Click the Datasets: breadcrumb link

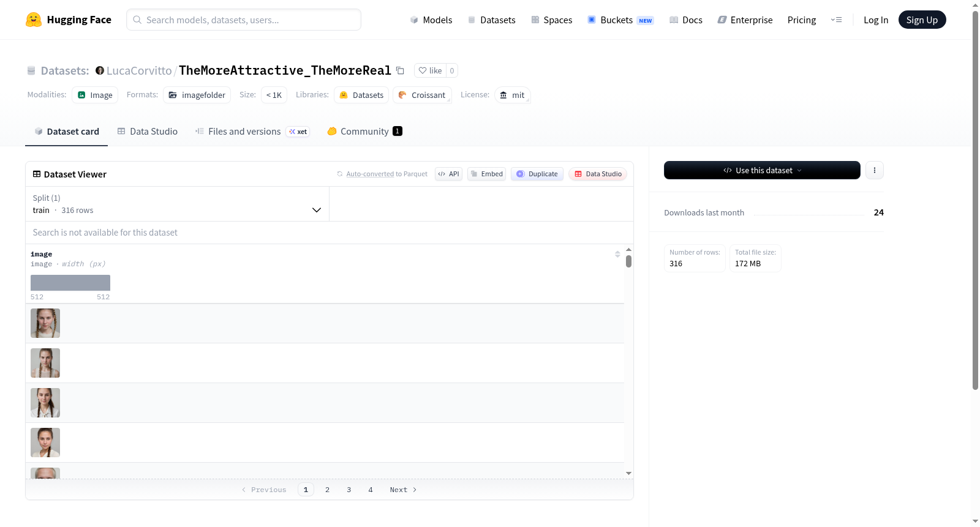[65, 70]
